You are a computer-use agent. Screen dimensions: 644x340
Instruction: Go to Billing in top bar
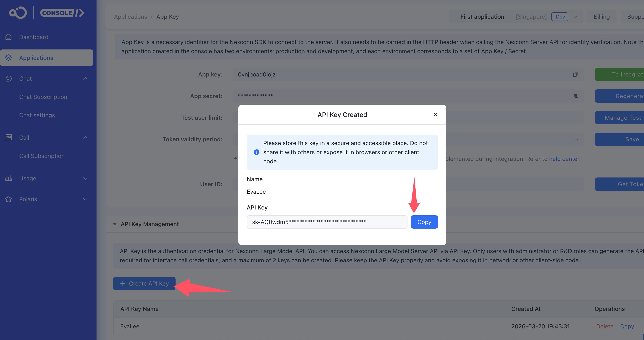click(602, 17)
